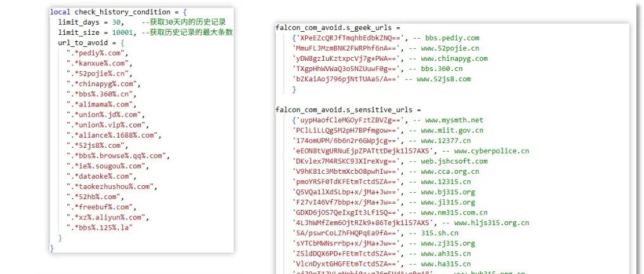Screen dimensions: 644x274
Task: Click the '.*chinapyg%.com' pattern string
Action: pos(103,84)
